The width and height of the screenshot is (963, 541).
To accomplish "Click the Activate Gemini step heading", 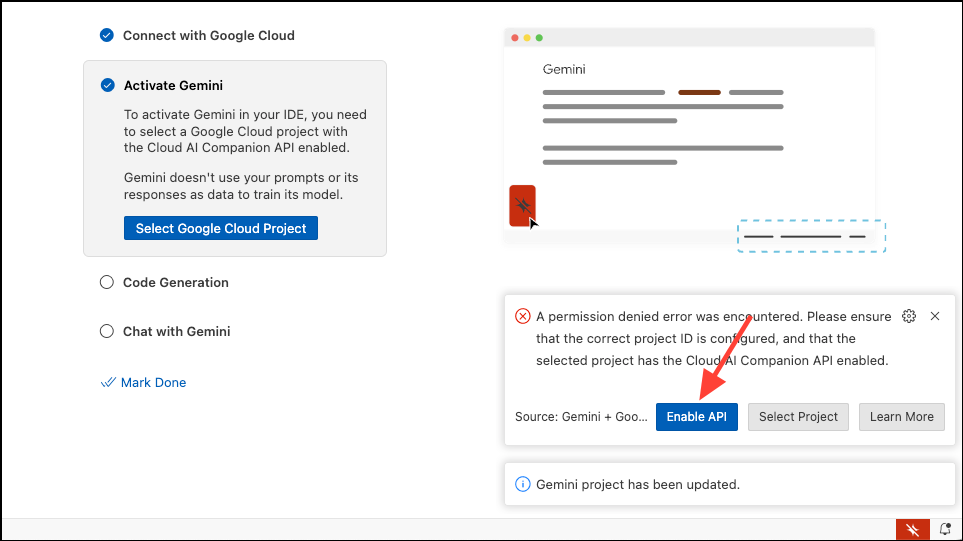I will point(173,85).
